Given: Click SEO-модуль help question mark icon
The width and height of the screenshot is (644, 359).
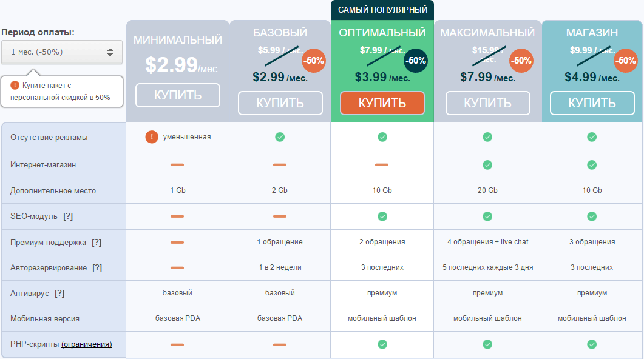Looking at the screenshot, I should click(68, 216).
